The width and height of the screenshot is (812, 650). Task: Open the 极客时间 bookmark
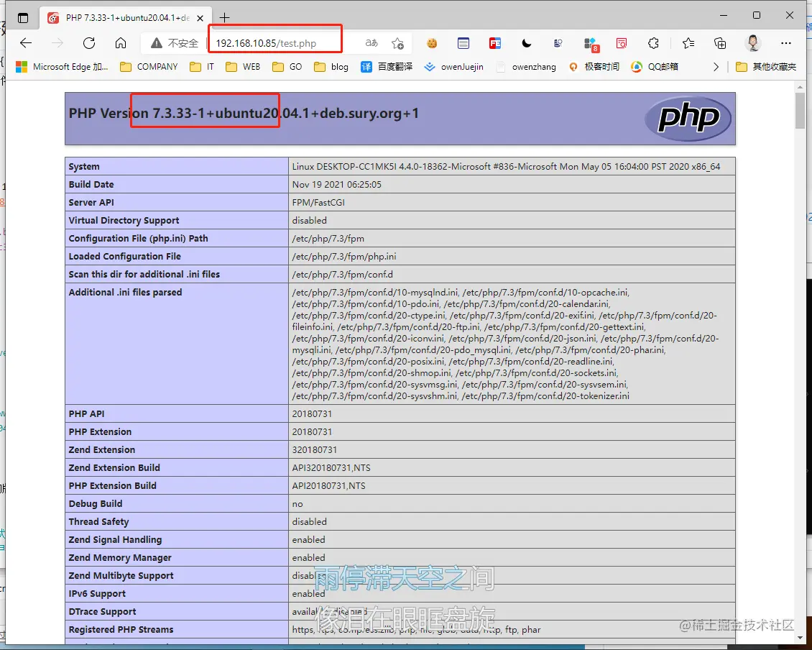tap(594, 67)
